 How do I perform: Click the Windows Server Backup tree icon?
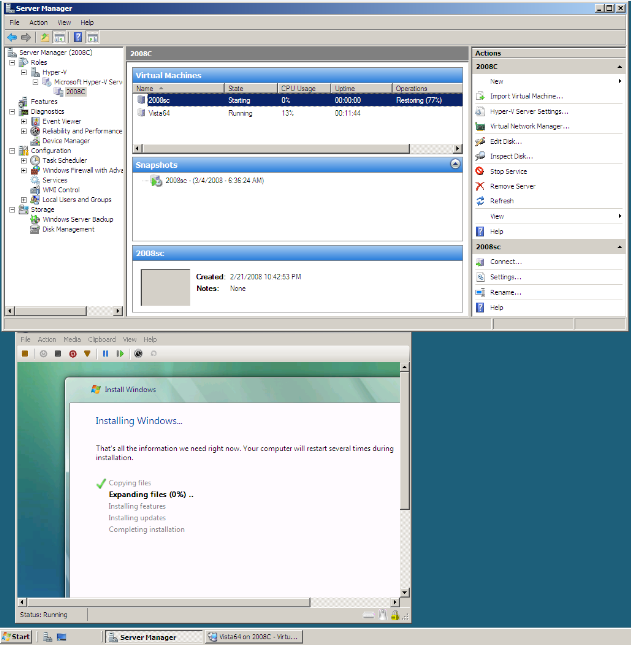[x=35, y=220]
